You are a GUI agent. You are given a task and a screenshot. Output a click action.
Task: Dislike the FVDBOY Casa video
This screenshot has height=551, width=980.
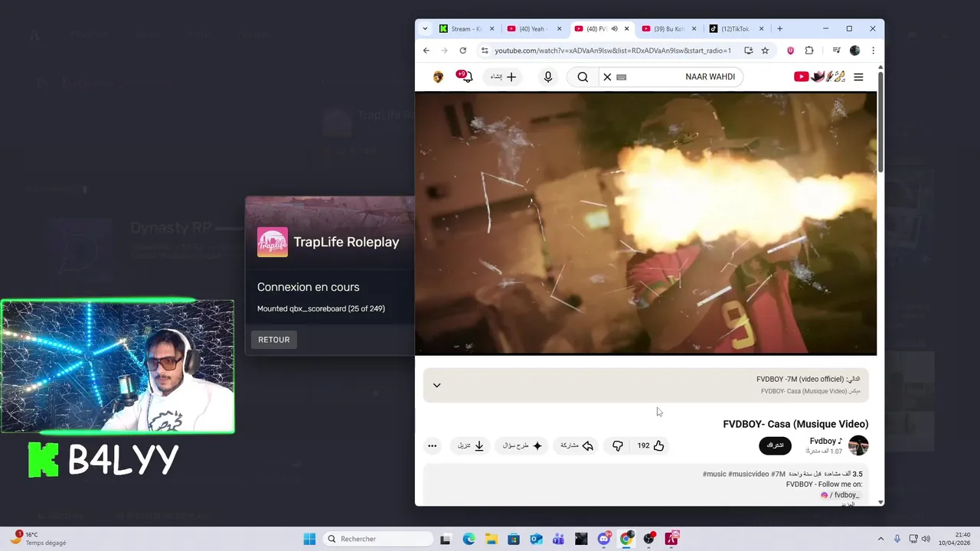pos(618,445)
